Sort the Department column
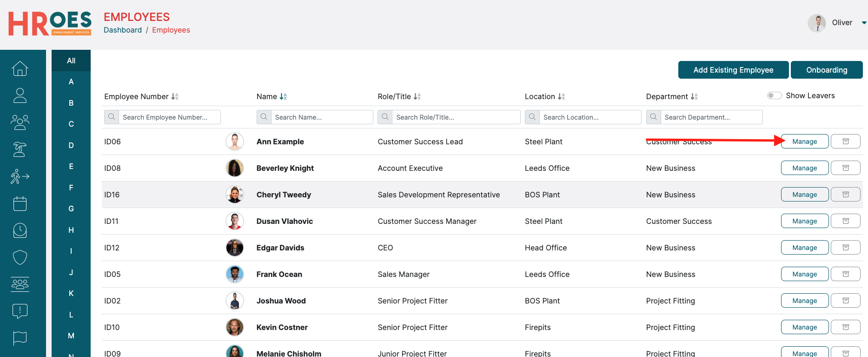Image resolution: width=868 pixels, height=357 pixels. (694, 96)
